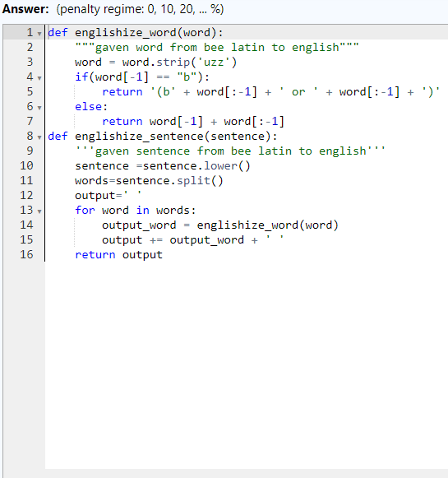
Task: Click empty editor area below the code
Action: pos(246,366)
